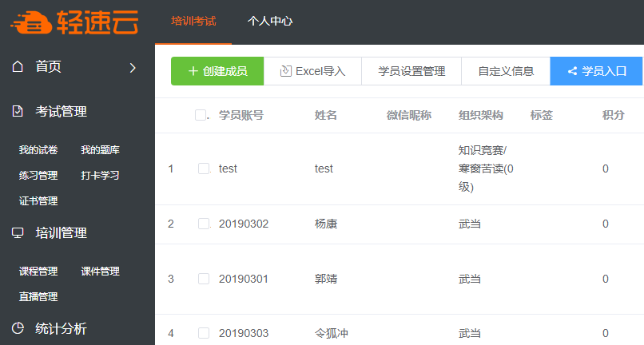The image size is (644, 345).
Task: Open 自定义信息
Action: coord(506,71)
